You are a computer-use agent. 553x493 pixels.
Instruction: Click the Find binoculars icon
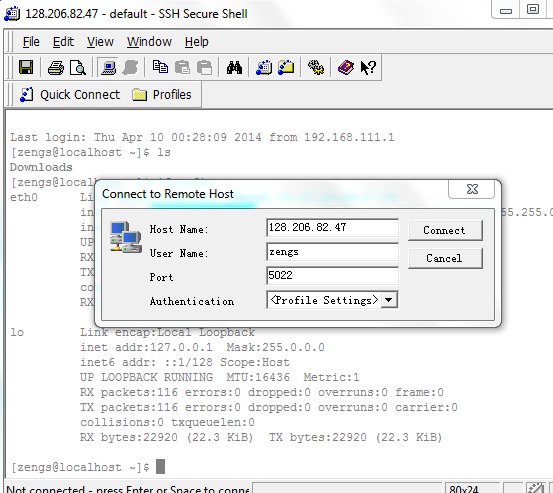pos(234,67)
